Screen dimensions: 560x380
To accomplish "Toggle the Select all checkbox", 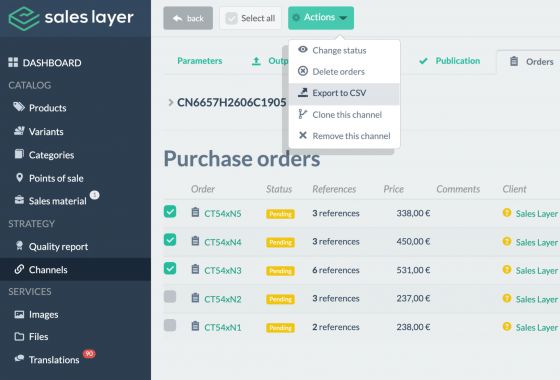I will click(x=231, y=18).
